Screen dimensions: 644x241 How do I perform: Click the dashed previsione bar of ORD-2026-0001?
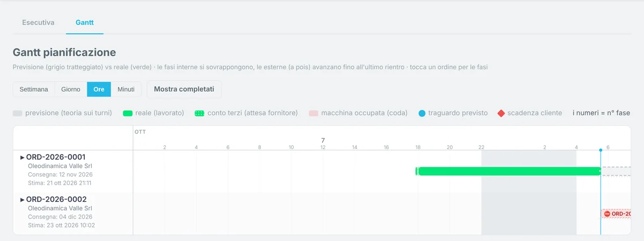(x=616, y=171)
